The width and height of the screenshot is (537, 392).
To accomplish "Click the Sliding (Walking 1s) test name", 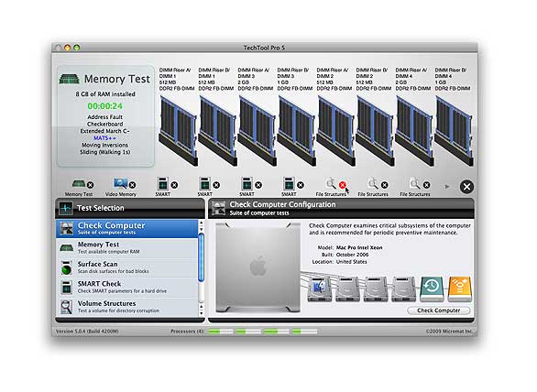I will 104,152.
